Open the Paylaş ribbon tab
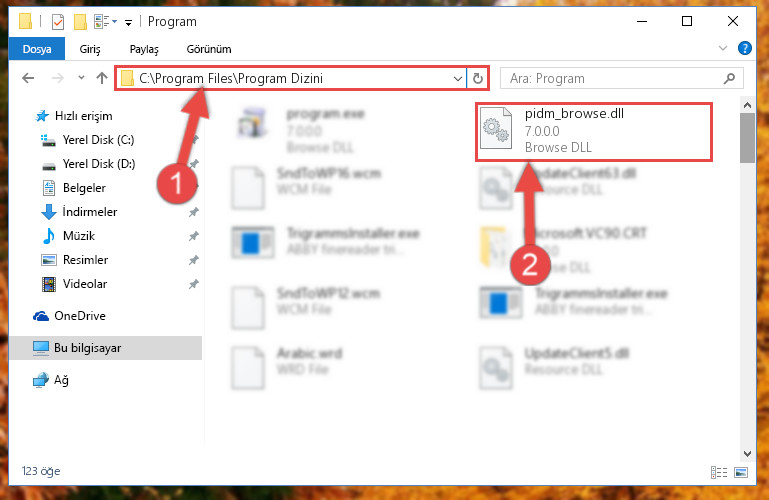 tap(144, 49)
